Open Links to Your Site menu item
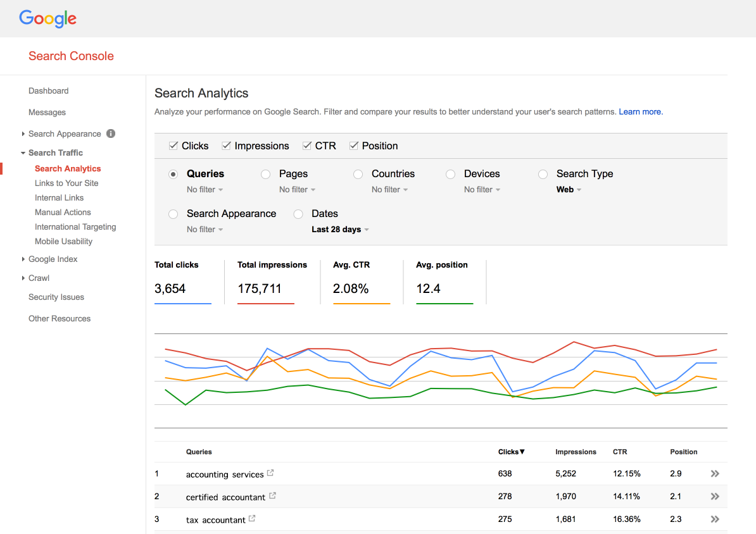This screenshot has height=534, width=756. [66, 183]
